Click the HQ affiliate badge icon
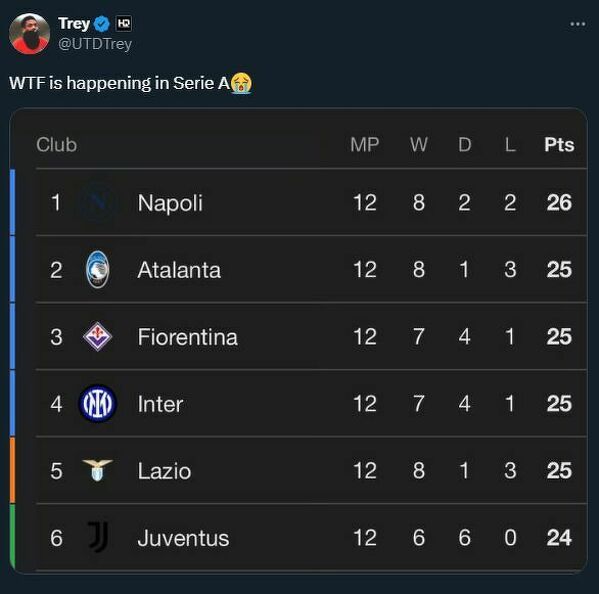599x594 pixels. (123, 24)
